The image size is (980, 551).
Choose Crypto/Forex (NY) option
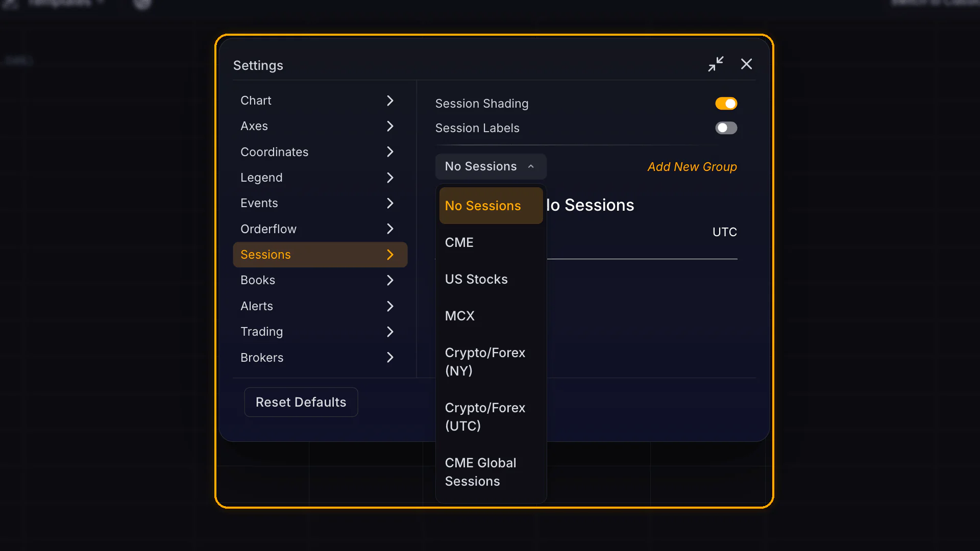coord(491,362)
